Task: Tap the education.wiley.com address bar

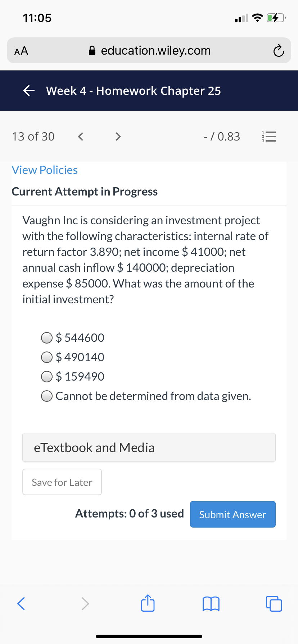Action: (149, 50)
